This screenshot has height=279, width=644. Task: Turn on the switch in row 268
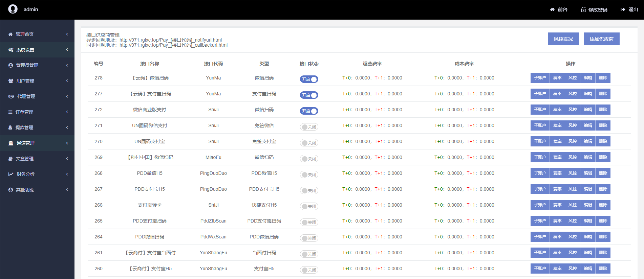tap(309, 175)
